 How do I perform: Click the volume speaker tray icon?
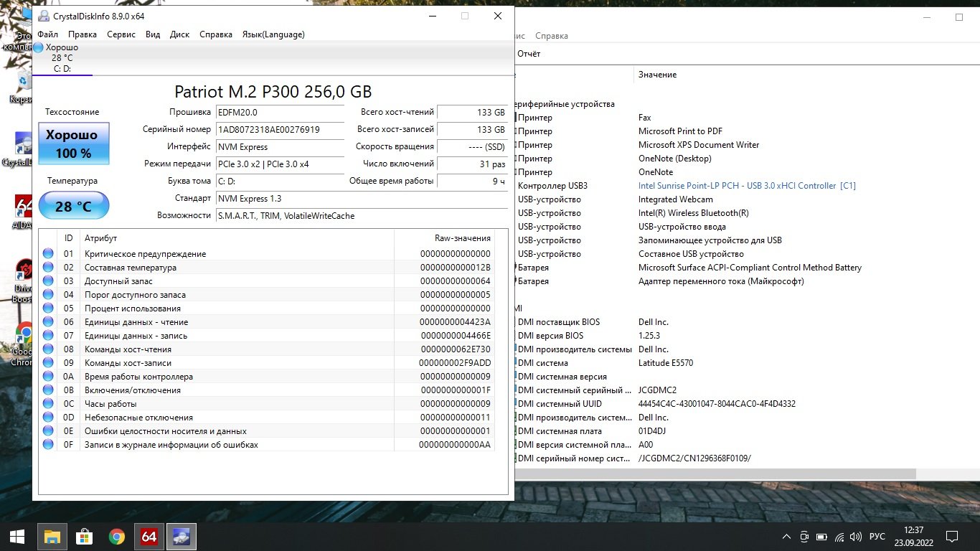pyautogui.click(x=855, y=537)
